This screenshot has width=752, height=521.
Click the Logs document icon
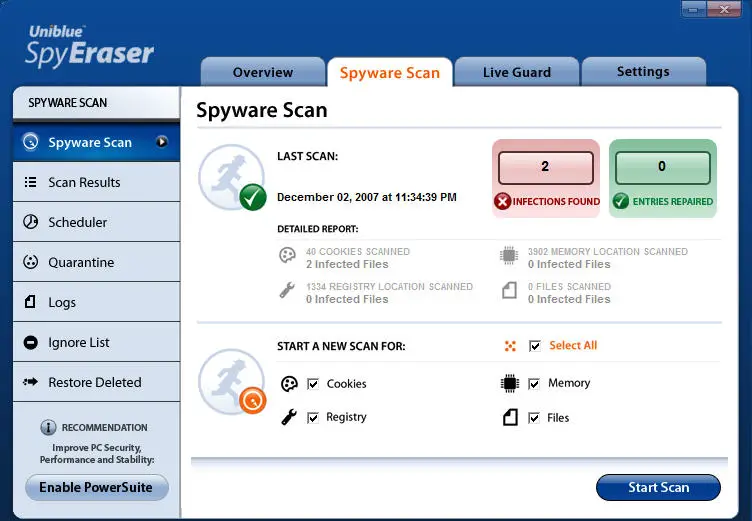coord(30,302)
